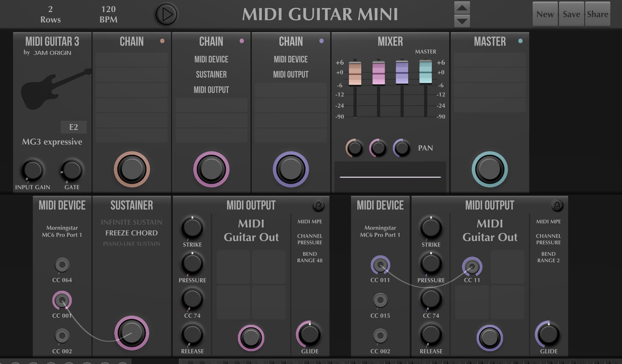The height and width of the screenshot is (364, 622).
Task: Toggle MIDI MPE in the right MIDI Output
Action: (548, 222)
